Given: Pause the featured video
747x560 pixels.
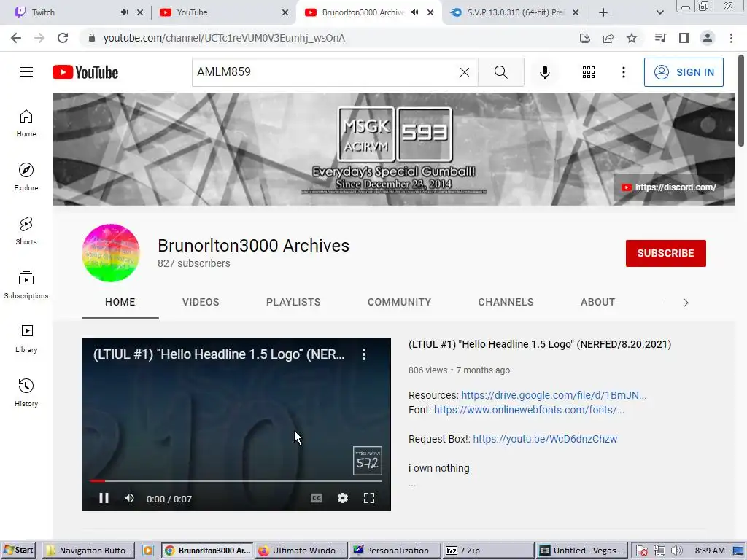Looking at the screenshot, I should (104, 498).
